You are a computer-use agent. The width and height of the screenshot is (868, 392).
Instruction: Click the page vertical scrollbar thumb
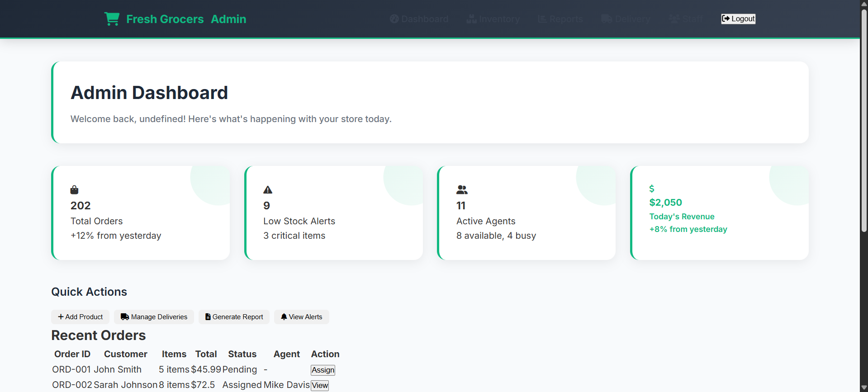[864, 120]
